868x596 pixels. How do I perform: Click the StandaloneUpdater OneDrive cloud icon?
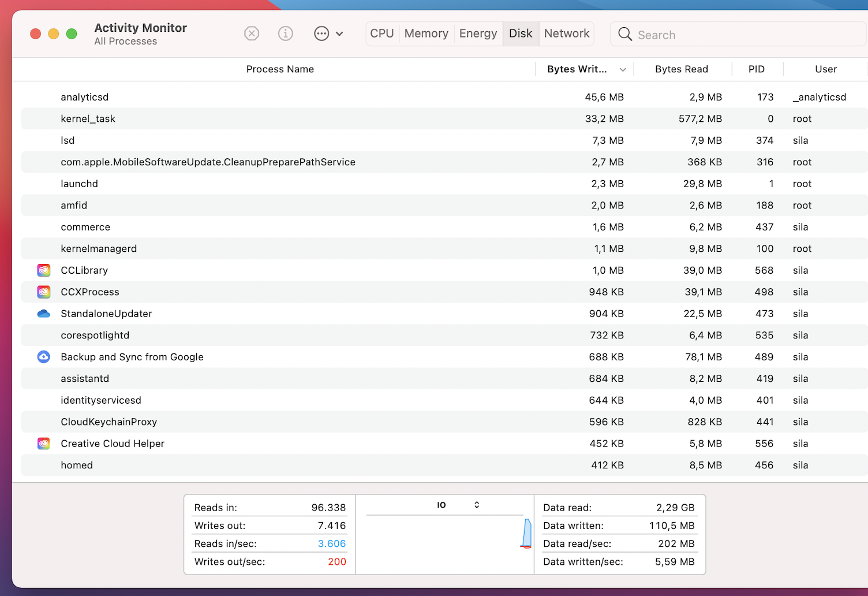point(44,314)
